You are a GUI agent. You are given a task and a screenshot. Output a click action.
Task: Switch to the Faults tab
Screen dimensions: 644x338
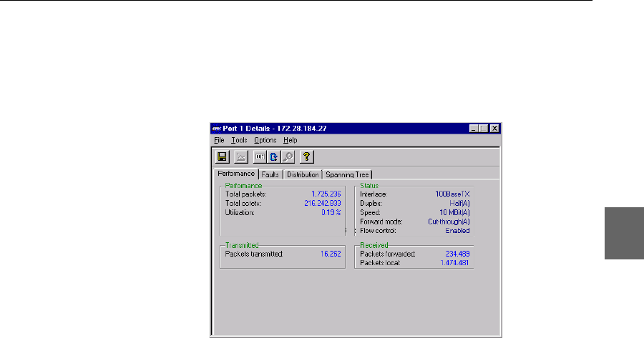click(x=270, y=174)
